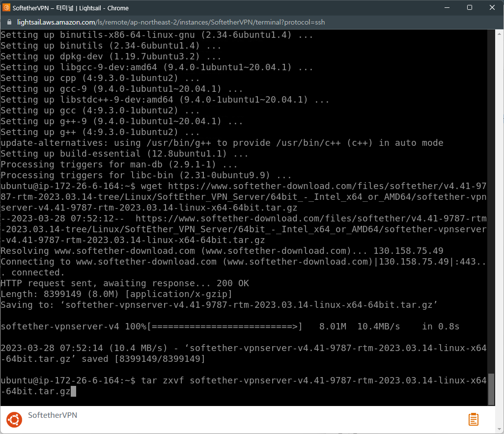Image resolution: width=504 pixels, height=434 pixels.
Task: Click the page scrollbar down arrow
Action: click(500, 430)
